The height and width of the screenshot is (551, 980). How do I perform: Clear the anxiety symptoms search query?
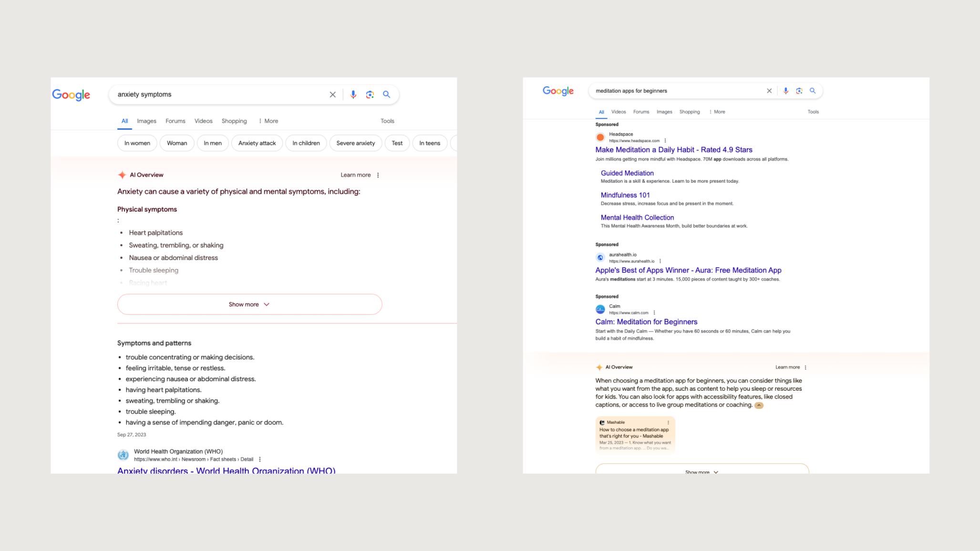pos(332,94)
